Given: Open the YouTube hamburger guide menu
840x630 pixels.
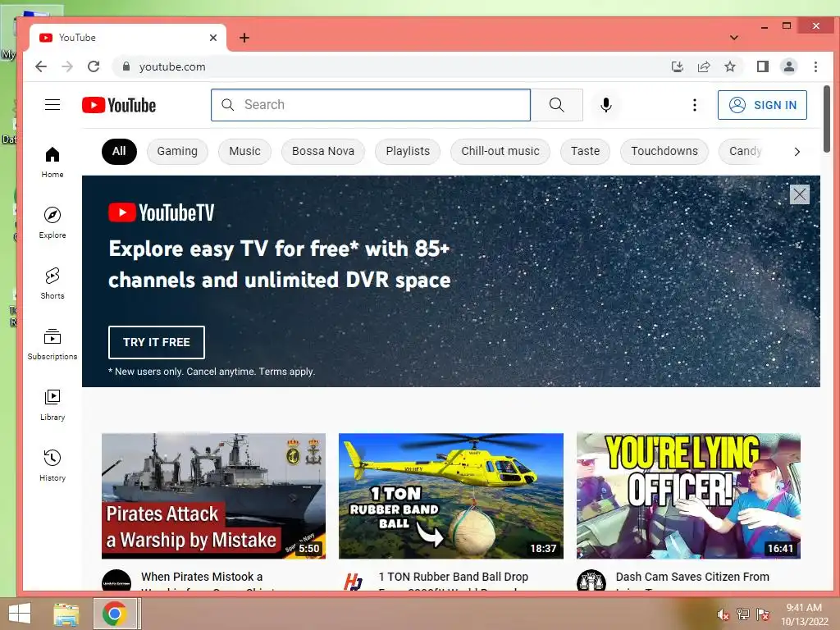Looking at the screenshot, I should point(52,104).
